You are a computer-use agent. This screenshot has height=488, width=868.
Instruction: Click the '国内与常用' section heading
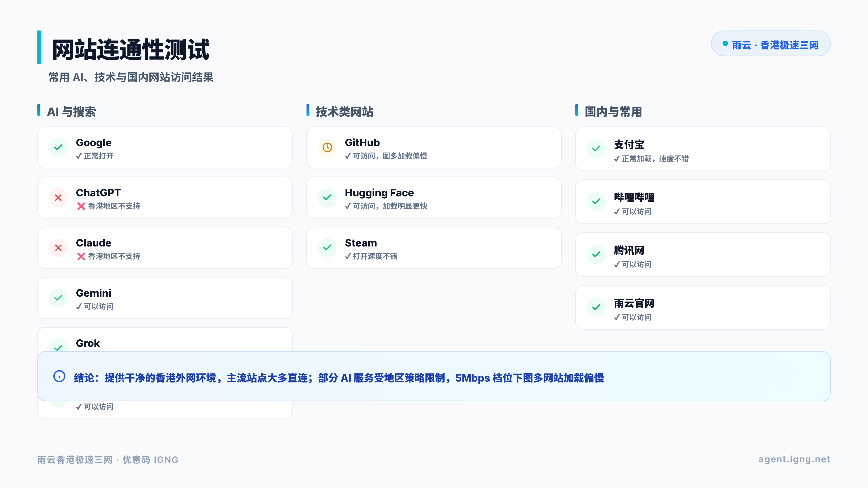coord(613,112)
